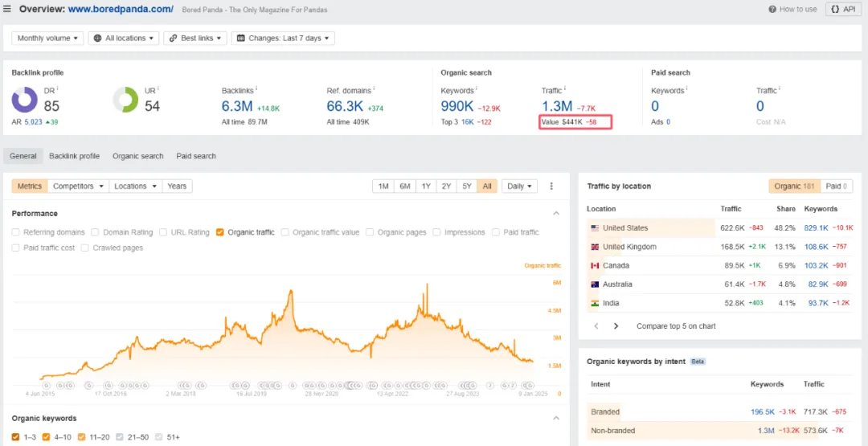
Task: Open the 990K organic keywords value
Action: click(457, 106)
